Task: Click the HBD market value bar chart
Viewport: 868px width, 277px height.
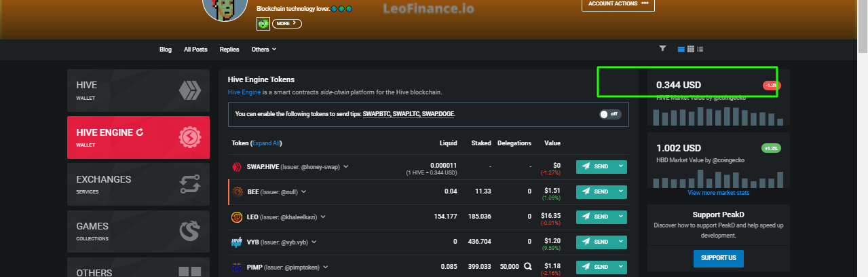Action: (718, 178)
